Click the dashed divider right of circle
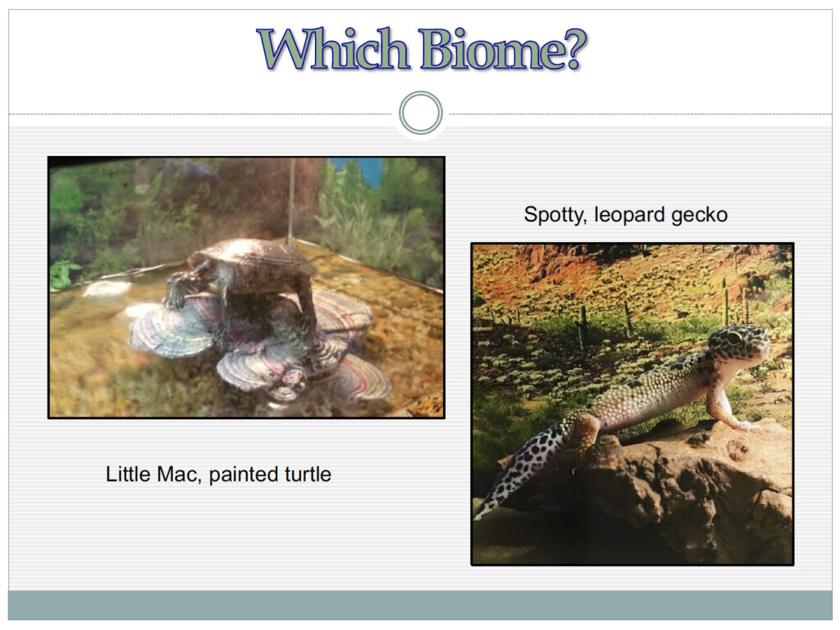 pos(640,114)
